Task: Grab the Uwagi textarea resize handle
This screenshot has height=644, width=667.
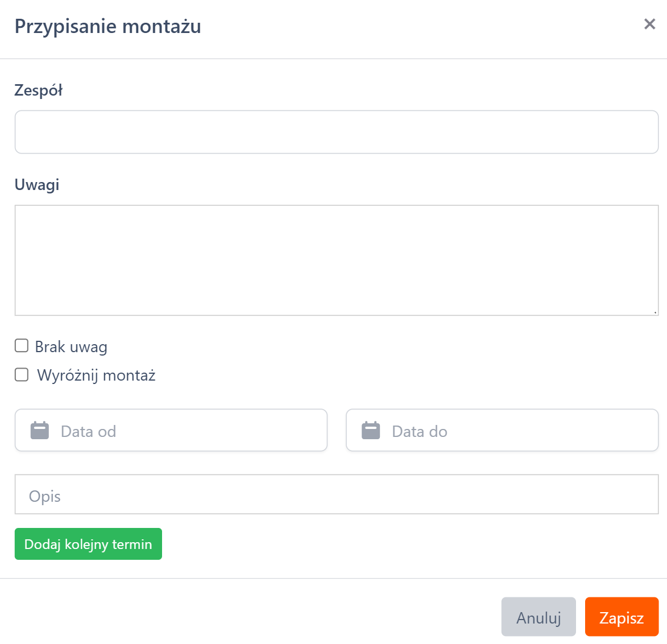Action: 655,312
